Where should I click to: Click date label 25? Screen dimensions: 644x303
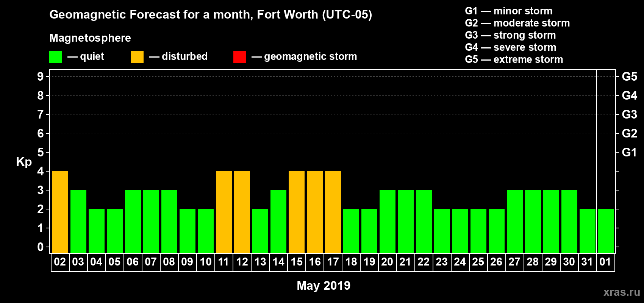[478, 262]
